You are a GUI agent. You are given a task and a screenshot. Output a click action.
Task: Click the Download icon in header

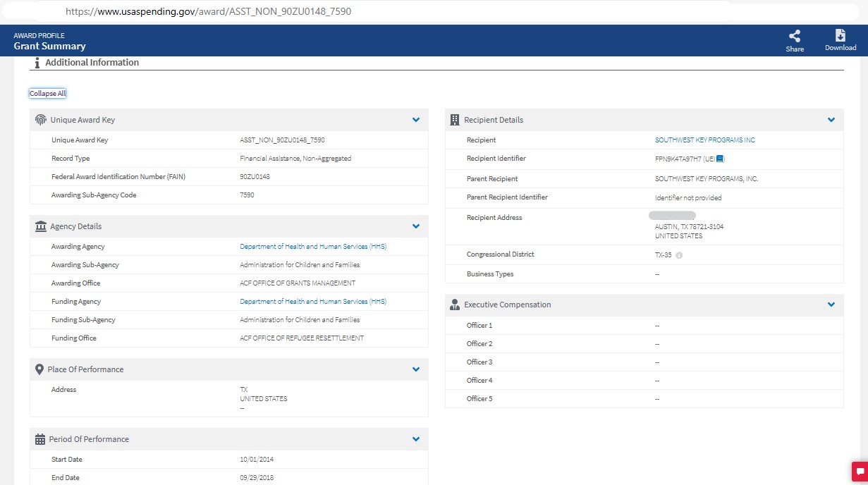point(840,36)
